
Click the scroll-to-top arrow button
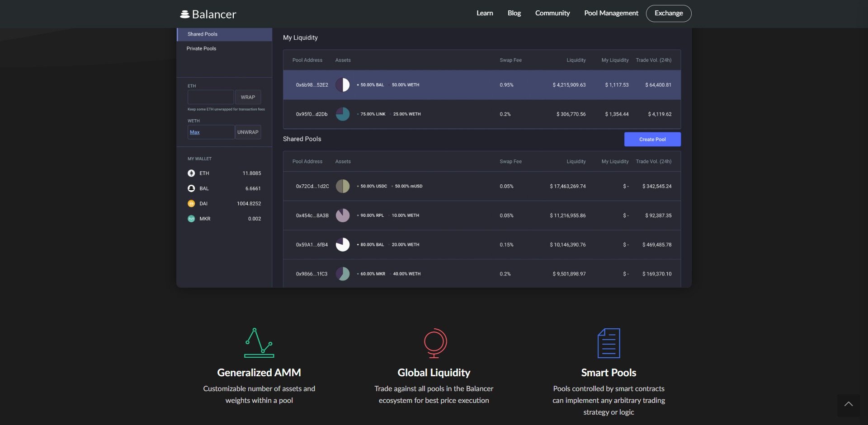coord(849,405)
